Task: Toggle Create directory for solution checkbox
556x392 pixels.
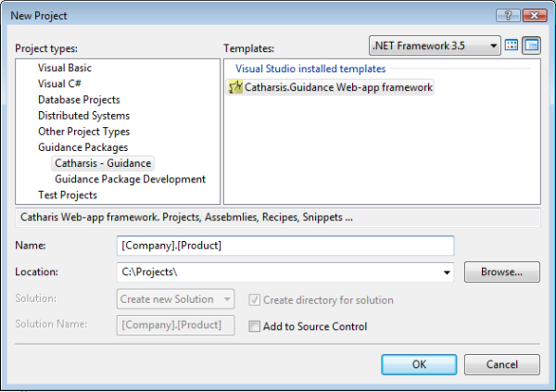Action: (254, 300)
